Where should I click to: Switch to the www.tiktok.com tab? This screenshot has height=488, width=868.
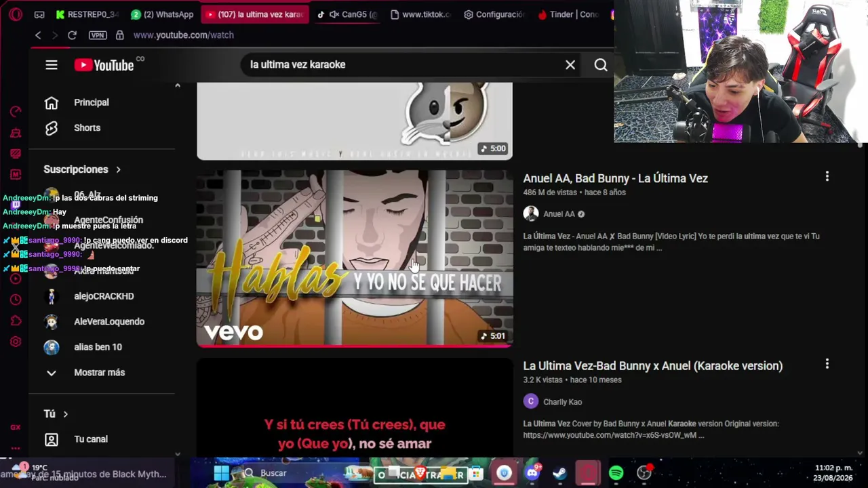coord(420,14)
